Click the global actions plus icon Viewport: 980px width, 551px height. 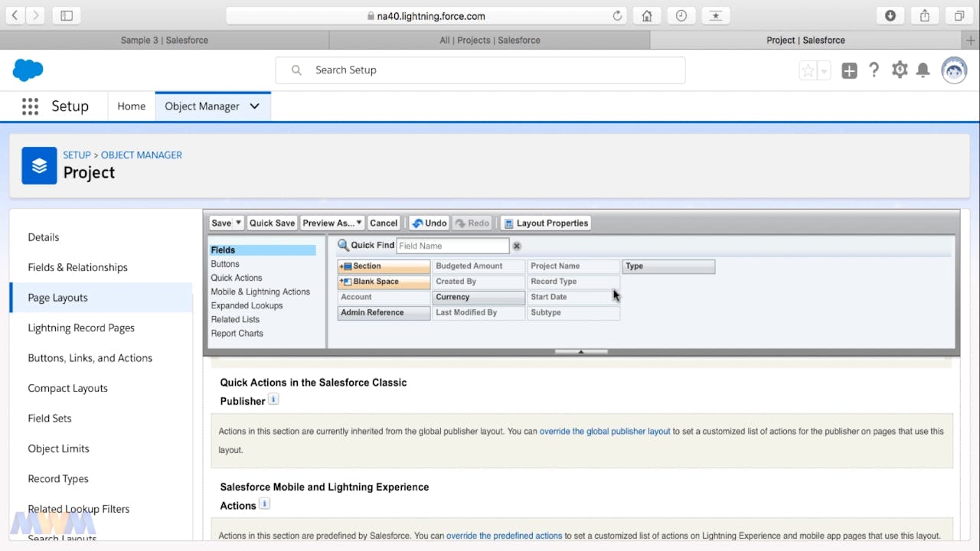pyautogui.click(x=849, y=71)
